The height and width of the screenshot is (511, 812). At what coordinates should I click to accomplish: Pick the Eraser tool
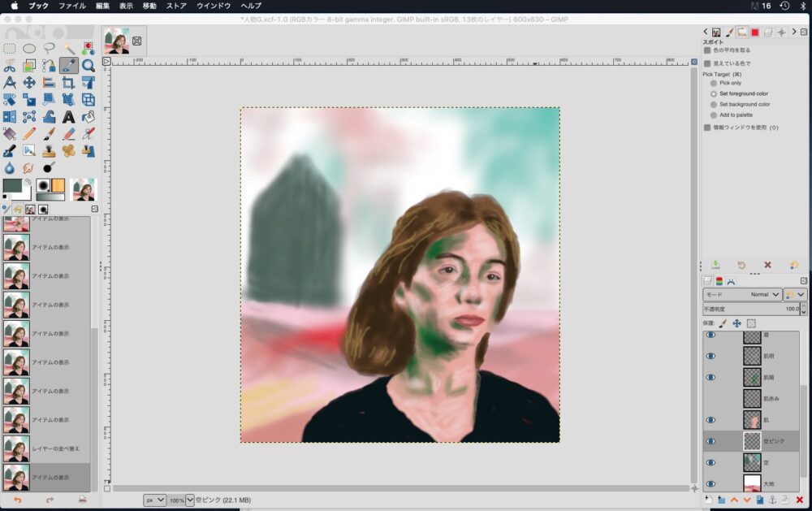pos(68,133)
